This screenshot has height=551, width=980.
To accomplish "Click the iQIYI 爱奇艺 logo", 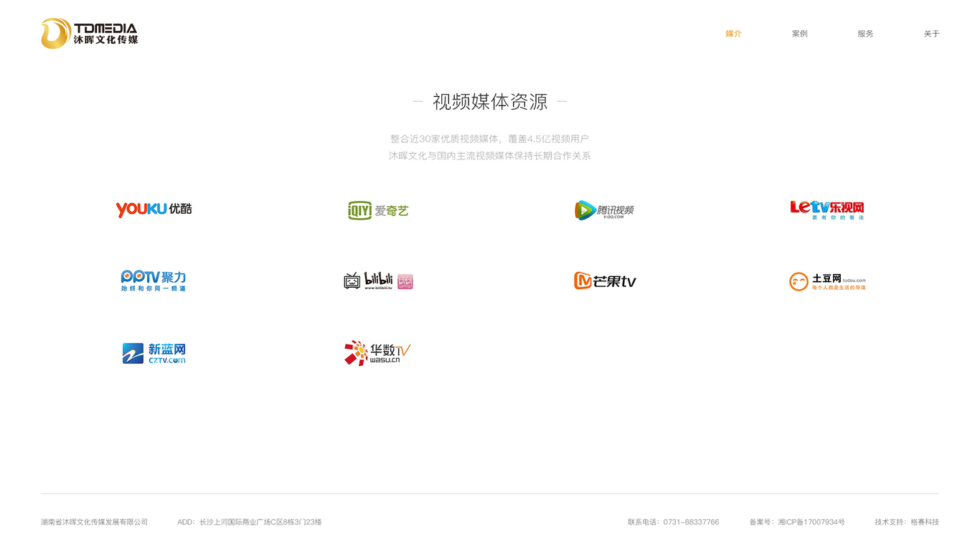I will pyautogui.click(x=378, y=210).
